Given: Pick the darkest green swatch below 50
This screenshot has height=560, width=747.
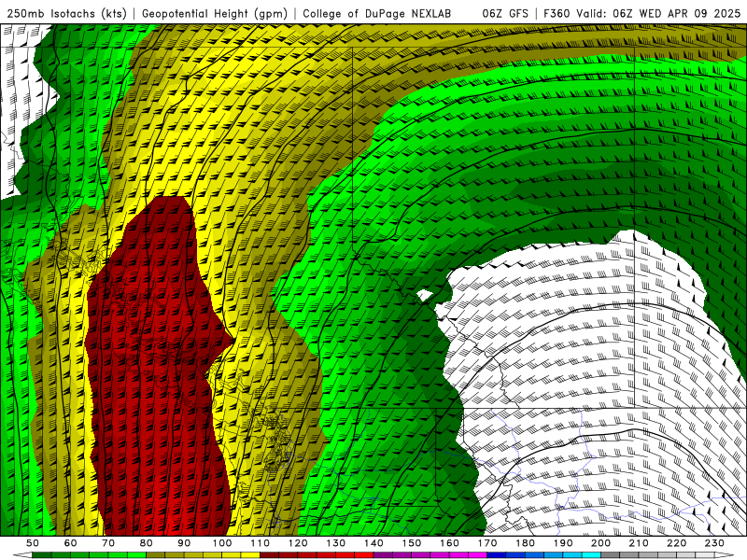Looking at the screenshot, I should (x=42, y=555).
